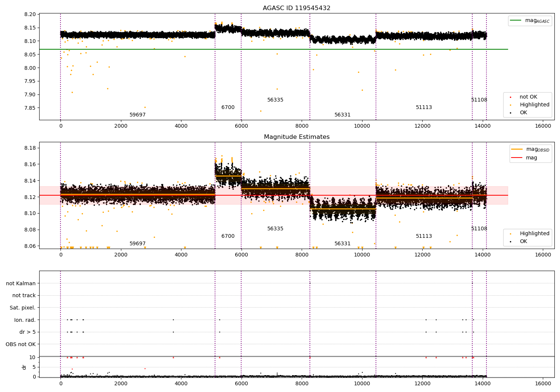Click obsid label 51108 in the AGASC plot
Screen dimensions: 560x392
479,100
